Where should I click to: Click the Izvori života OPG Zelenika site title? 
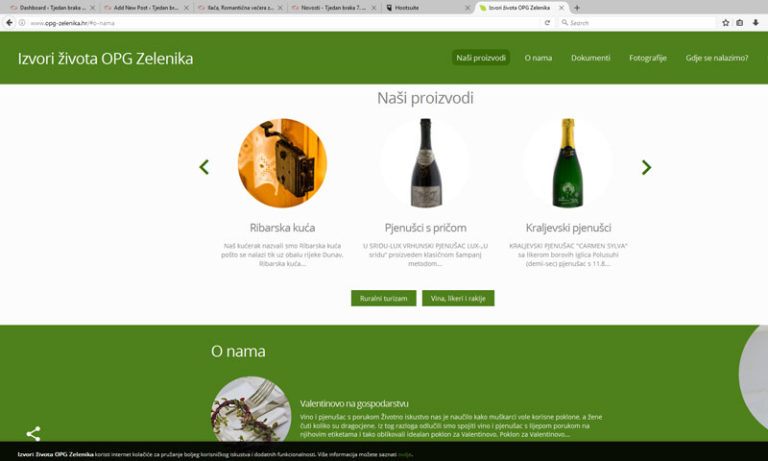105,58
